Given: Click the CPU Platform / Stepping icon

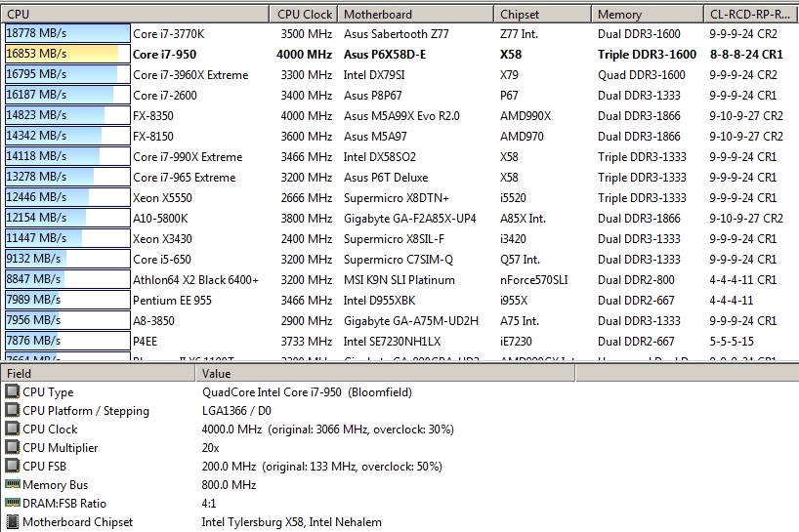Looking at the screenshot, I should [x=12, y=411].
